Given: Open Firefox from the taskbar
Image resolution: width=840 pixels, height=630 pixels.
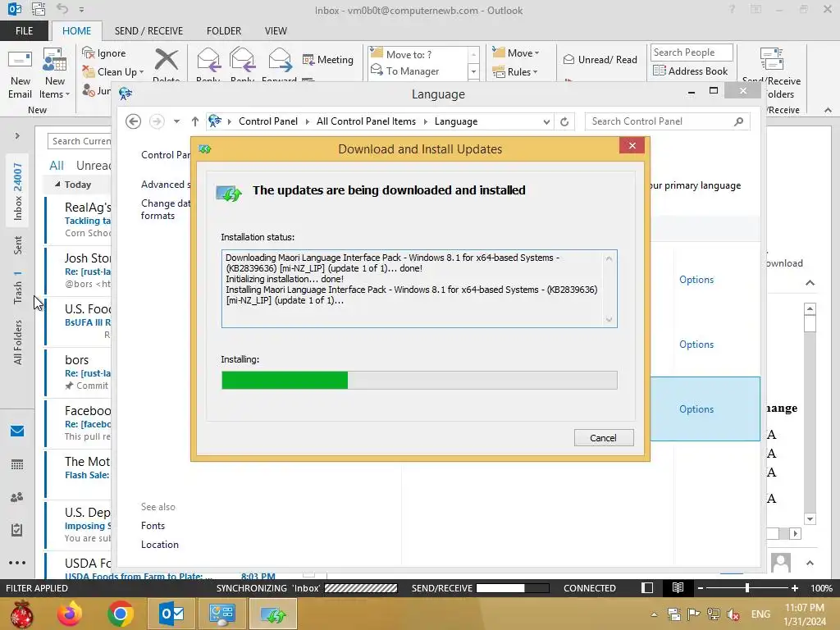Looking at the screenshot, I should click(70, 614).
